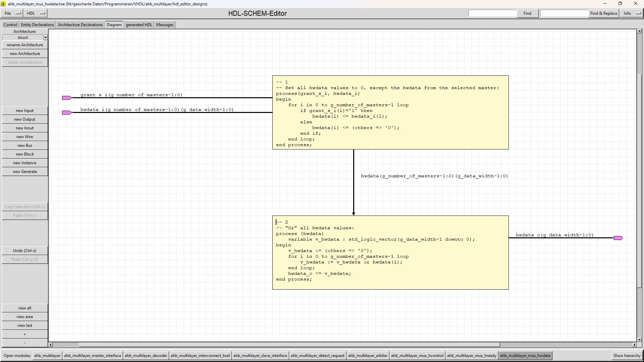The height and width of the screenshot is (362, 644).
Task: Click the vertical scrollbar down arrow
Action: tap(639, 340)
